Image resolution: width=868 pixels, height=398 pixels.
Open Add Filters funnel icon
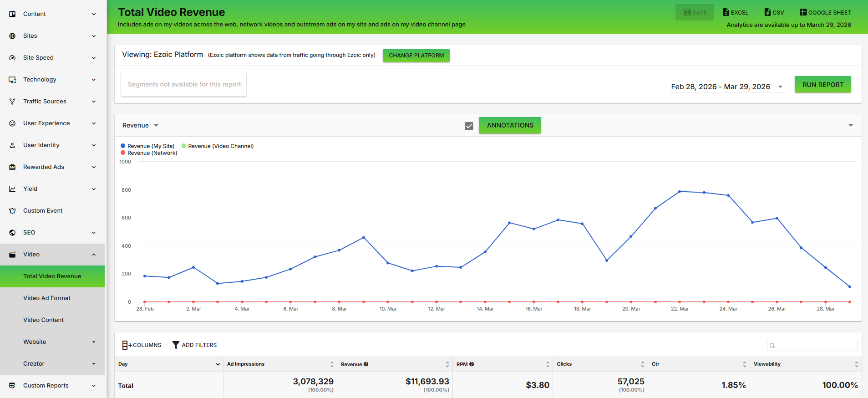(x=176, y=345)
